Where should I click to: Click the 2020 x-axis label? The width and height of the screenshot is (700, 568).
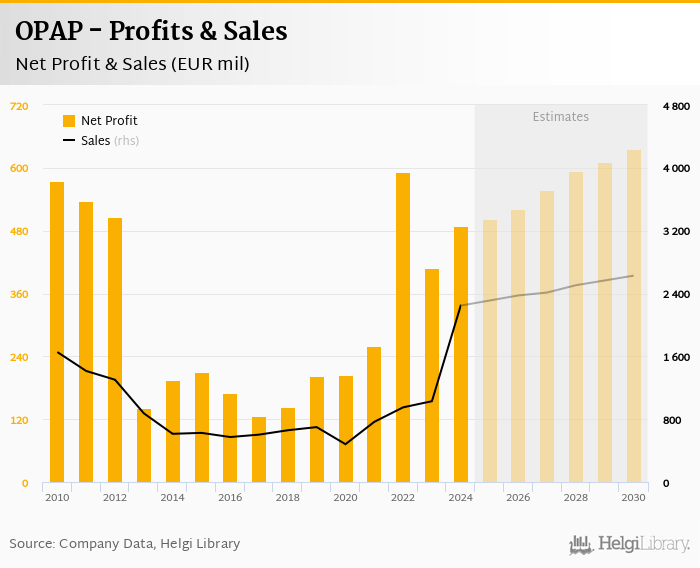(345, 497)
